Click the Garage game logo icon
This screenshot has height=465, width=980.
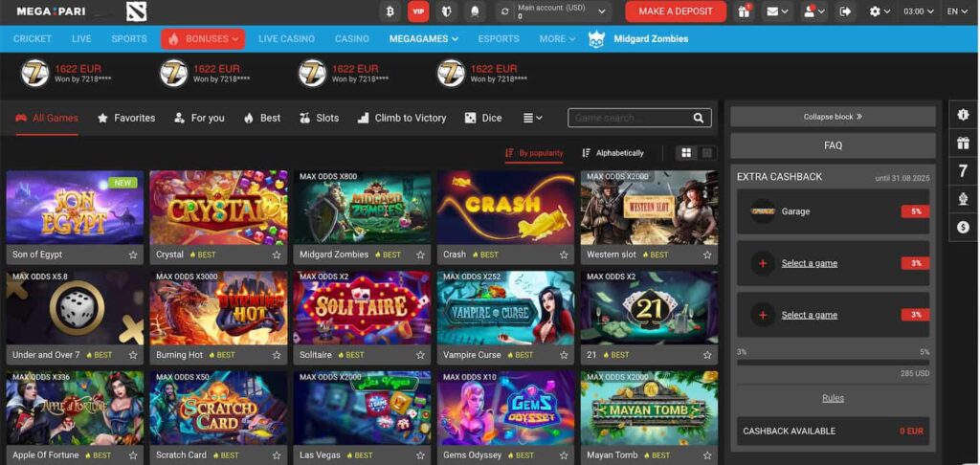[x=763, y=211]
